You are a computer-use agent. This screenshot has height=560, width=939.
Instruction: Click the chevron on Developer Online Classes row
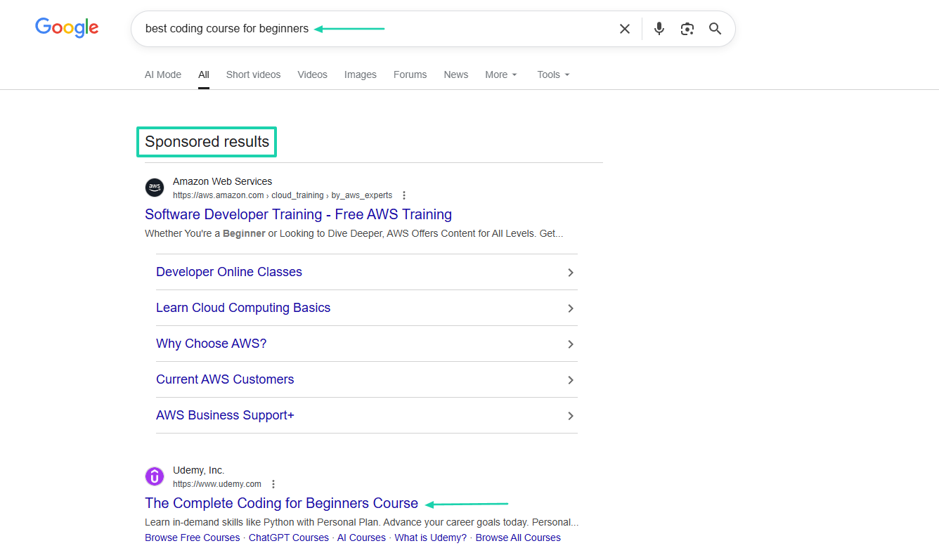571,273
